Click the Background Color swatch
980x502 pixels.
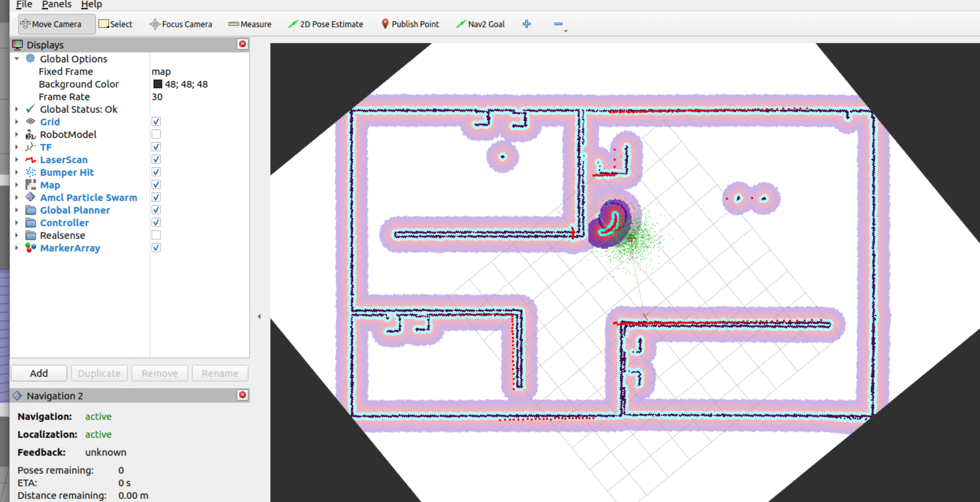pyautogui.click(x=158, y=84)
